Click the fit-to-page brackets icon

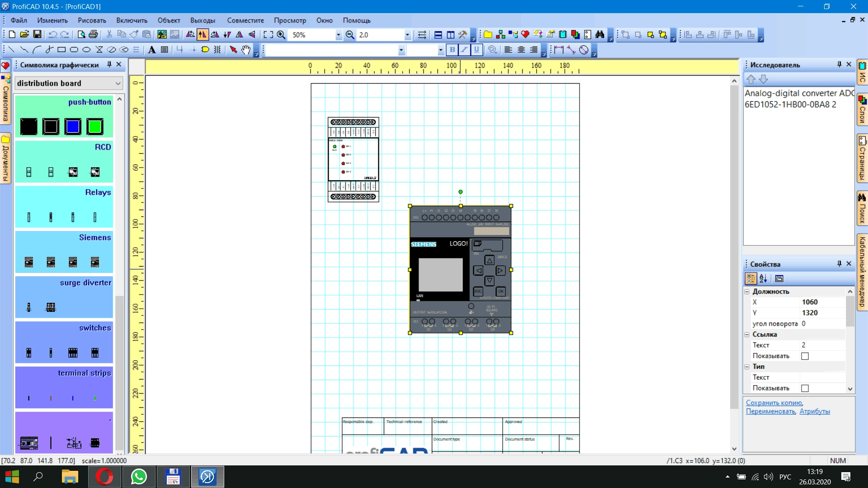coord(268,35)
